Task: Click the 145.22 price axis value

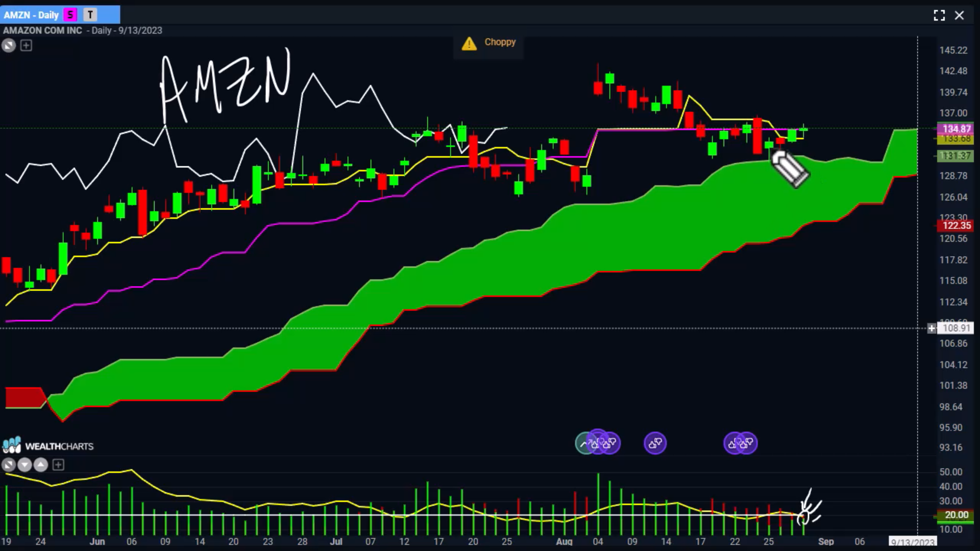Action: coord(953,51)
